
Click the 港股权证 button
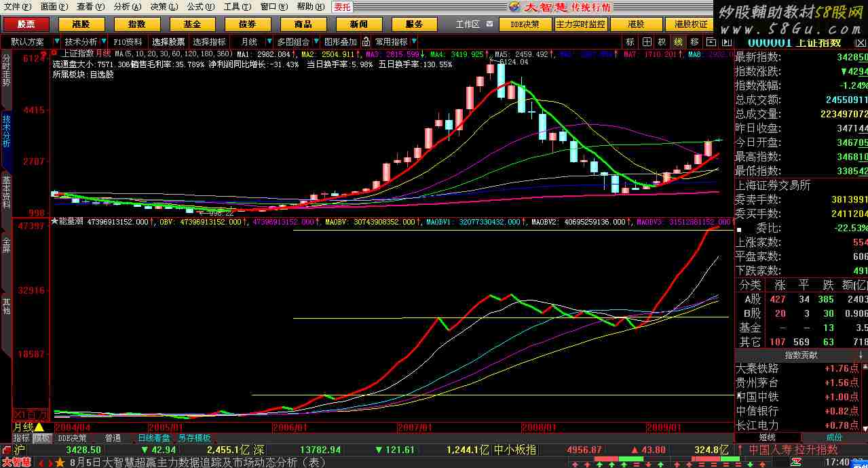pos(691,24)
